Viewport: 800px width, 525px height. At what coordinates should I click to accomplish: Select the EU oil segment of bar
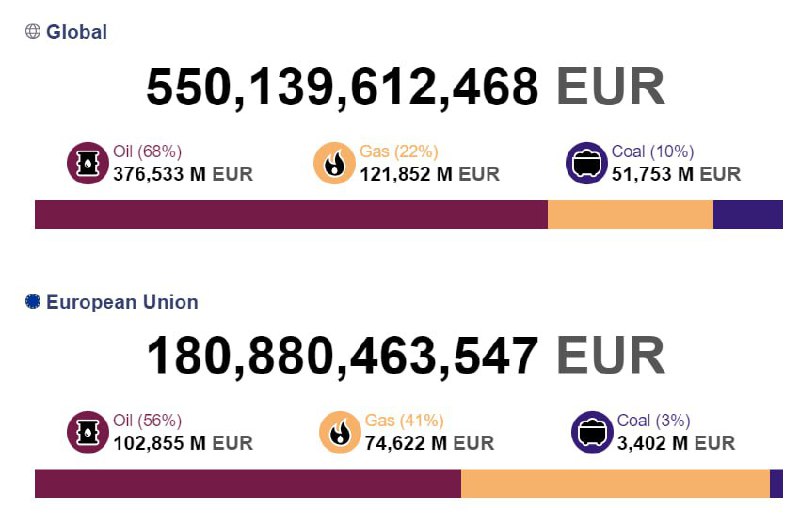(247, 483)
